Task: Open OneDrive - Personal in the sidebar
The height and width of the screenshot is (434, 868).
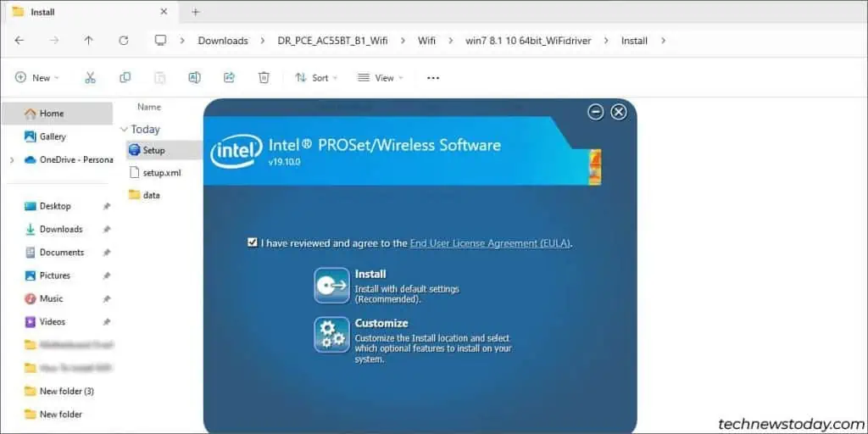Action: pos(69,160)
